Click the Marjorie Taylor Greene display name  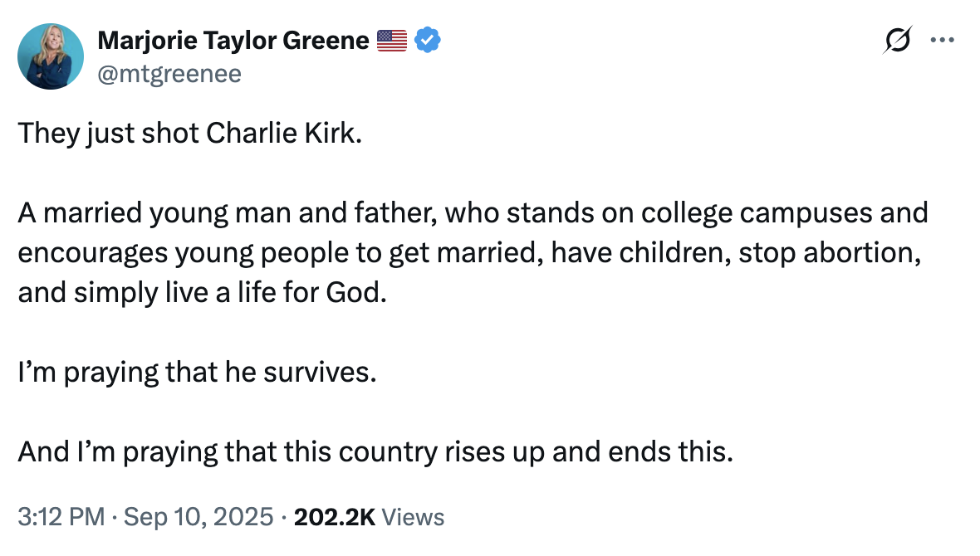pos(233,39)
